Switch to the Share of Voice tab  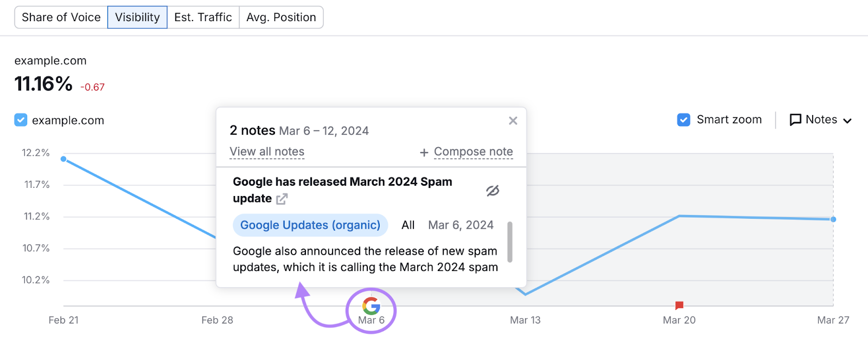[x=60, y=17]
